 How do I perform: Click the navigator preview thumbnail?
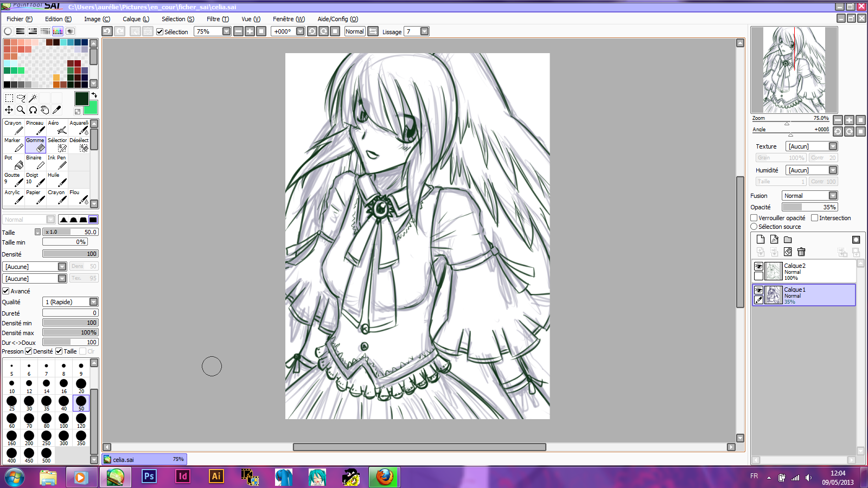click(794, 70)
